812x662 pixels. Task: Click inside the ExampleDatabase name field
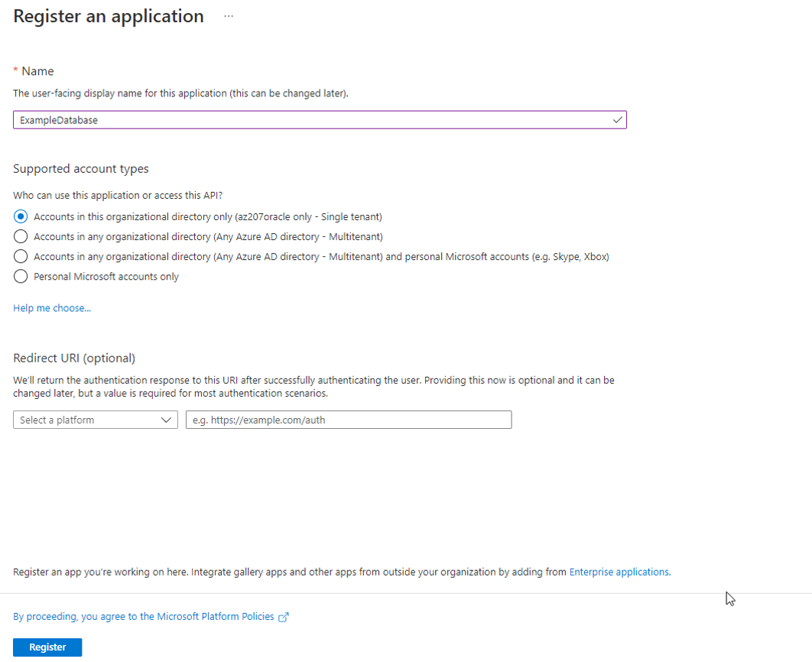pos(306,119)
